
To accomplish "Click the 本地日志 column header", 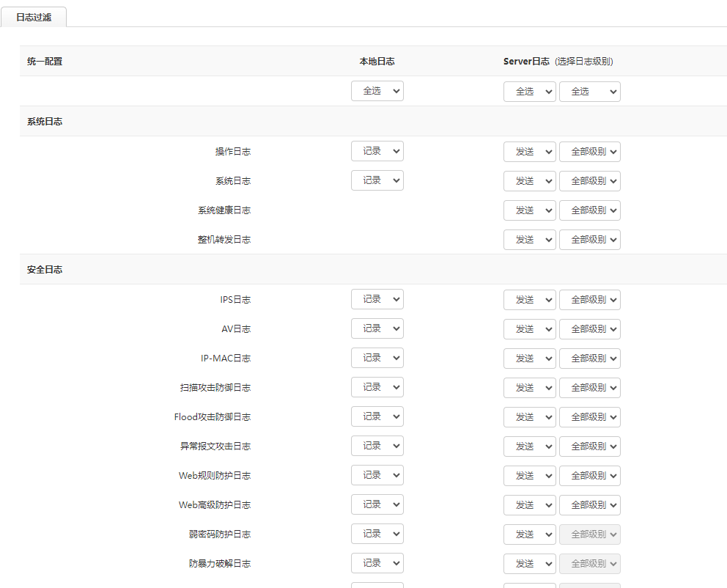I will pos(377,61).
